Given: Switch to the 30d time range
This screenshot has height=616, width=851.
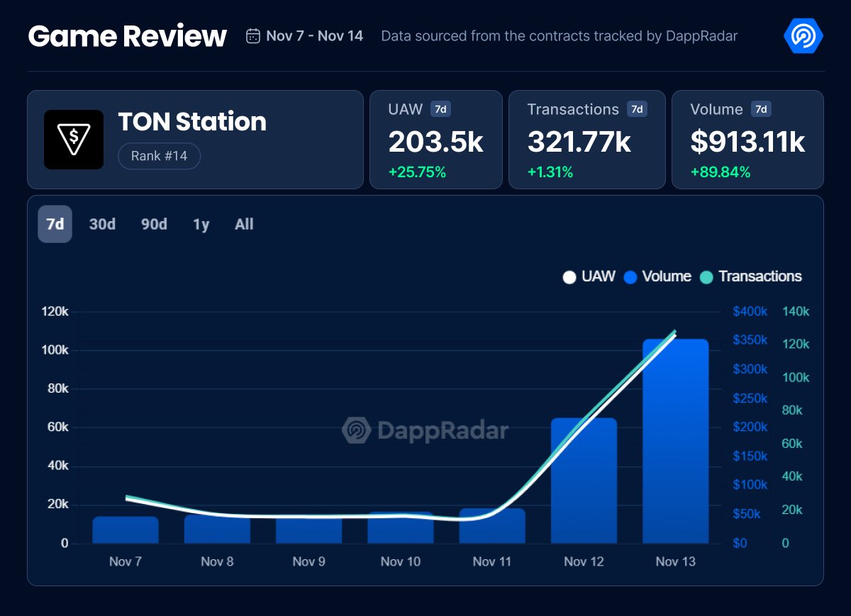Looking at the screenshot, I should [101, 224].
